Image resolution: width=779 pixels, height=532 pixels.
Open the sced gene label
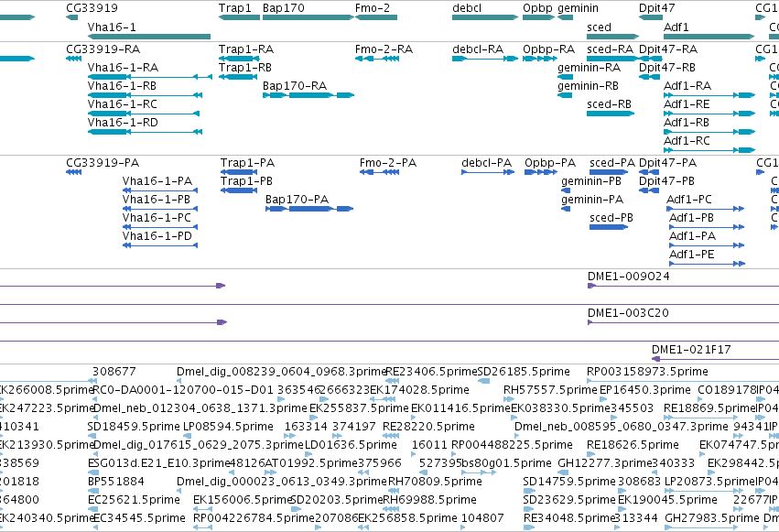coord(600,27)
